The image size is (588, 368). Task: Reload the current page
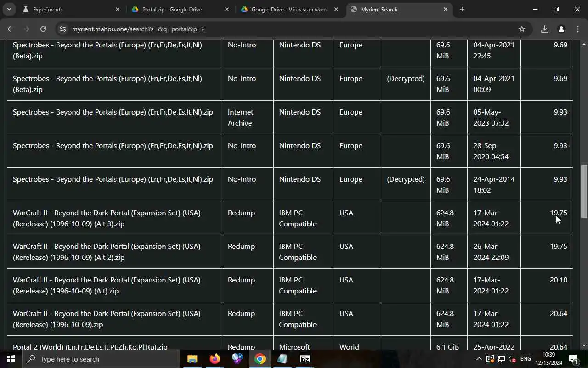click(x=43, y=29)
